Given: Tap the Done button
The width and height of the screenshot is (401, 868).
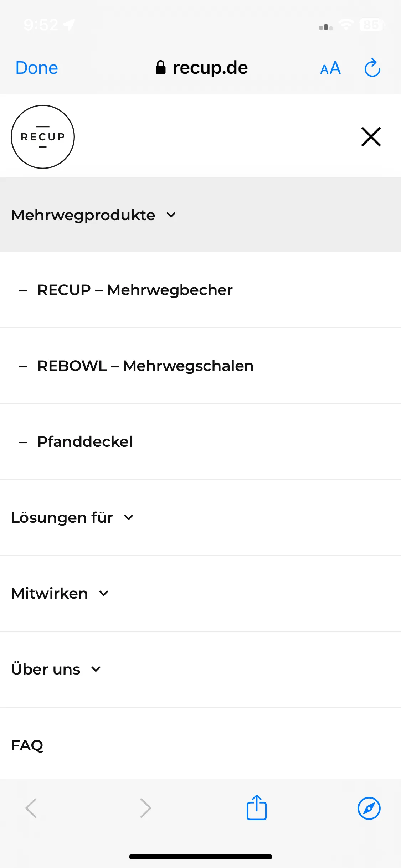Looking at the screenshot, I should 37,68.
